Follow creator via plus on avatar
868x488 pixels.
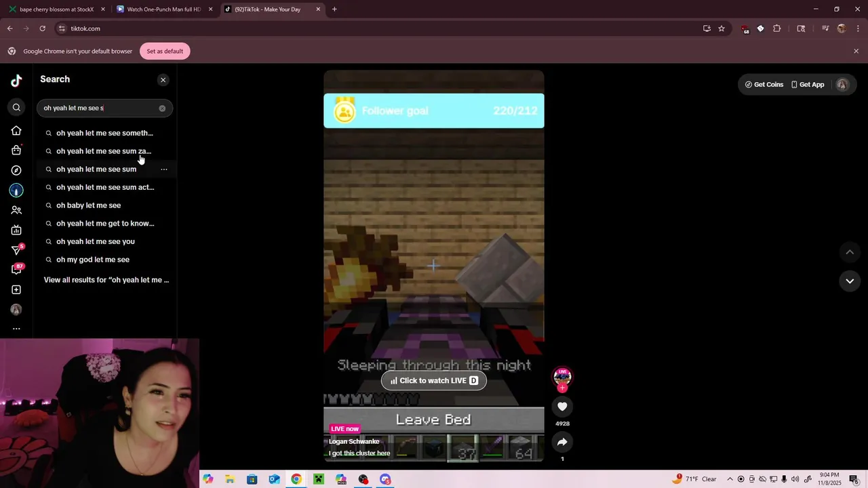[x=562, y=388]
